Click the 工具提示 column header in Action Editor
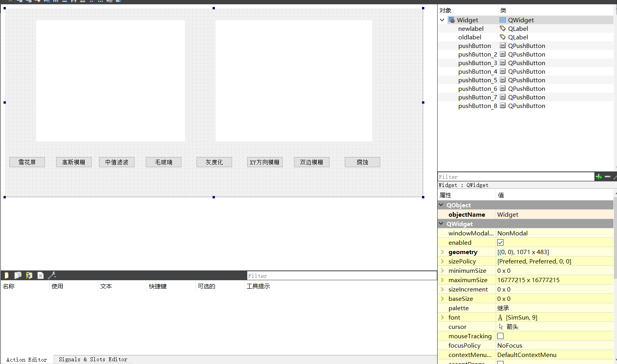The height and width of the screenshot is (364, 617). click(258, 286)
